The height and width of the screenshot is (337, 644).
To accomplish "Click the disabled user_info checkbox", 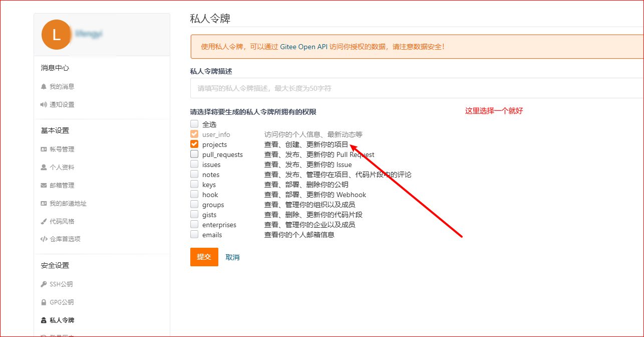I will click(x=194, y=134).
